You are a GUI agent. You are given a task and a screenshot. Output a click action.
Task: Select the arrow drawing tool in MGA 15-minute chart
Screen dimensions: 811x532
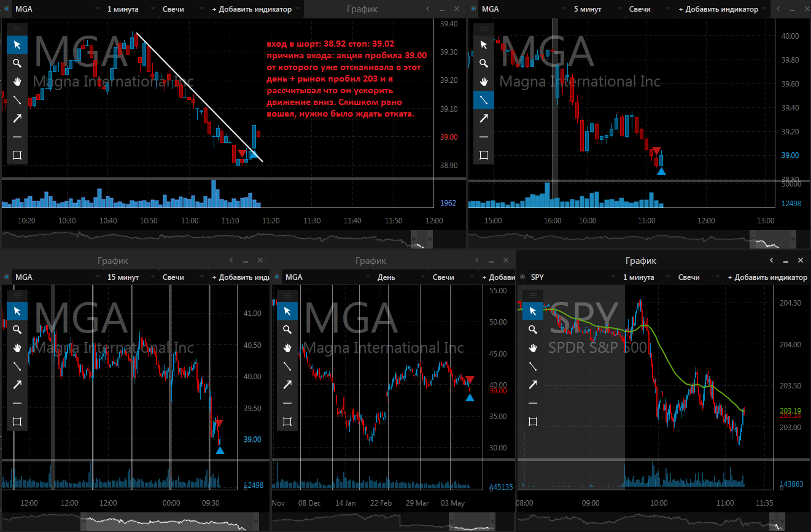(17, 385)
